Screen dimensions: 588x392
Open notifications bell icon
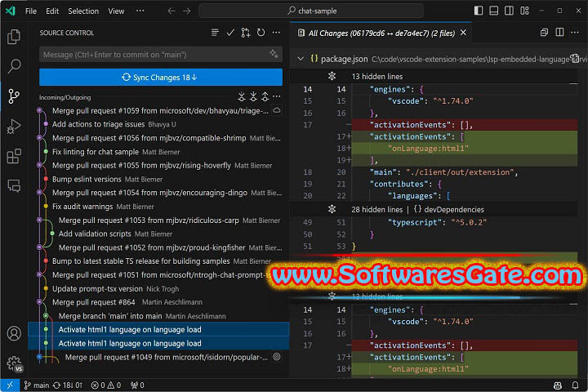point(575,385)
